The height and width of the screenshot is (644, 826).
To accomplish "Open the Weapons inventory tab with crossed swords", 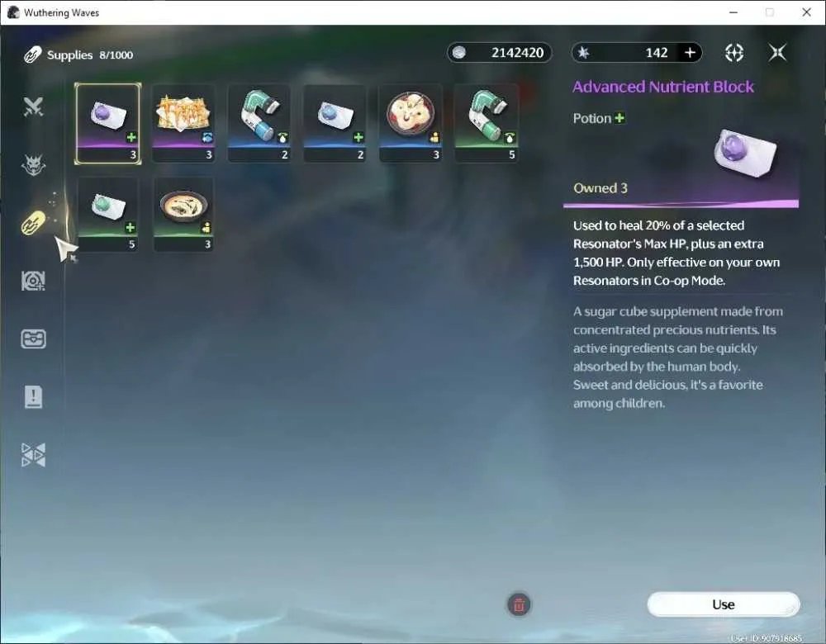I will [x=33, y=107].
